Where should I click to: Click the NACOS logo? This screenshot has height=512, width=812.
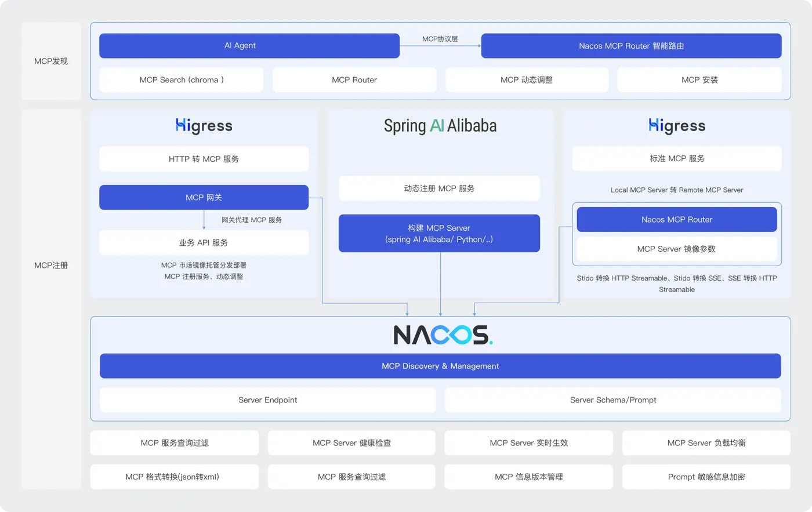click(x=443, y=335)
